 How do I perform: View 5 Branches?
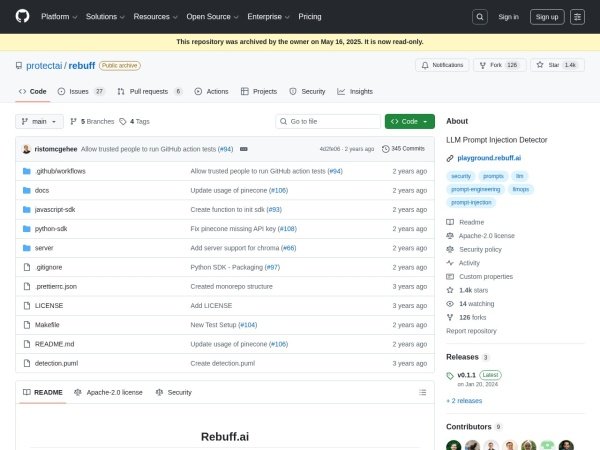tap(92, 122)
